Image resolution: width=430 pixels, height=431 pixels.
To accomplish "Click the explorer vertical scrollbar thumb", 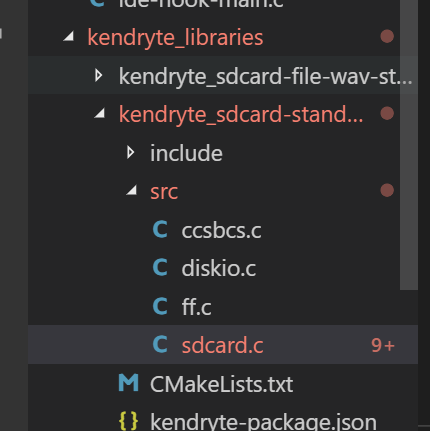I will pyautogui.click(x=409, y=143).
